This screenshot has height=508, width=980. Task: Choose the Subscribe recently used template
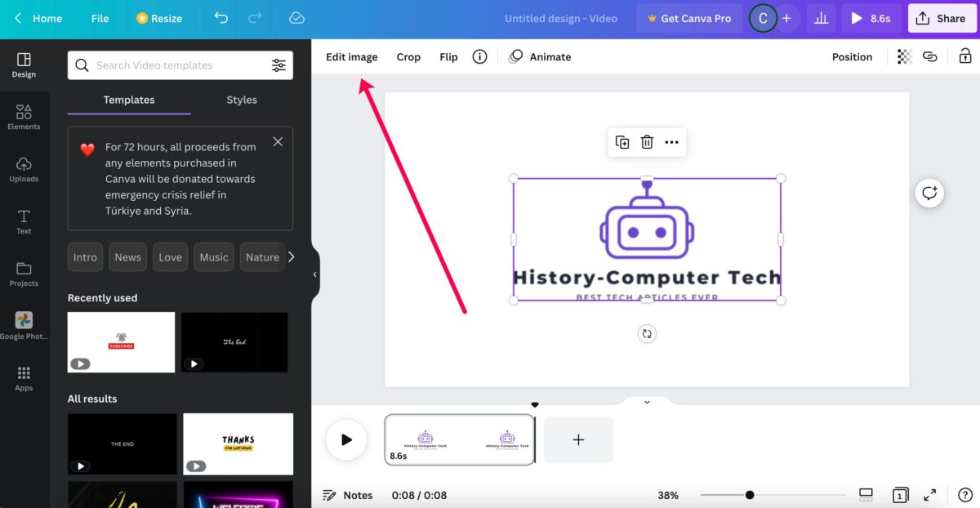coord(121,342)
